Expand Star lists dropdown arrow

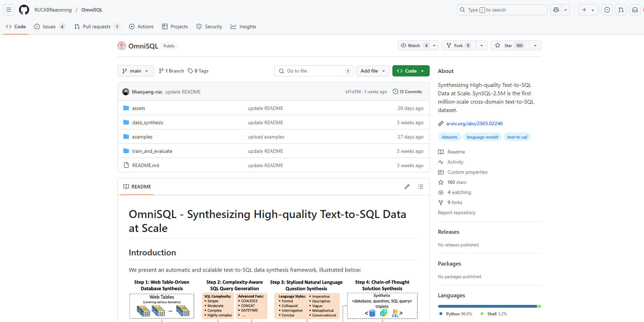coord(535,45)
